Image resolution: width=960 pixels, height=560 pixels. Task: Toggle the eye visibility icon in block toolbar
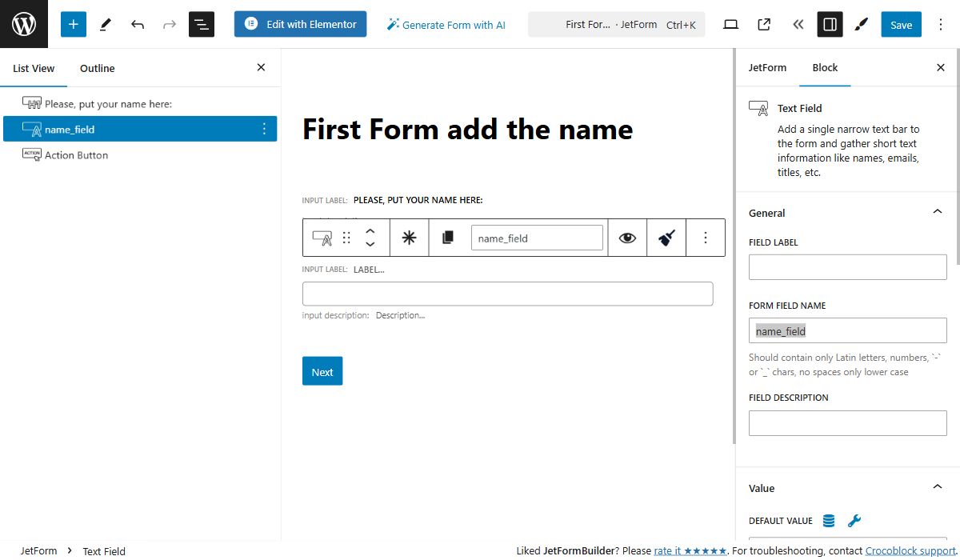coord(626,237)
